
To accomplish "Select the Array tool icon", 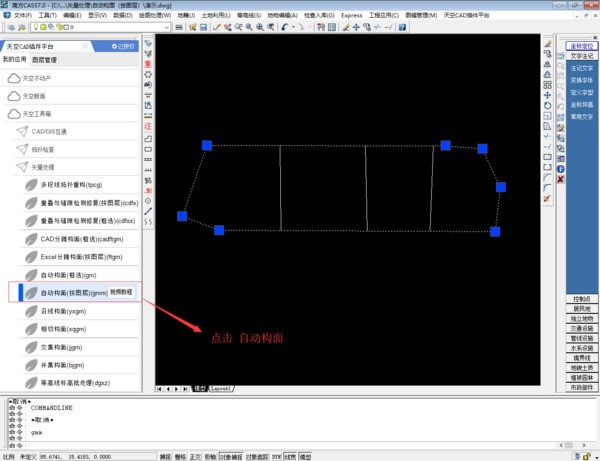I will tap(547, 85).
